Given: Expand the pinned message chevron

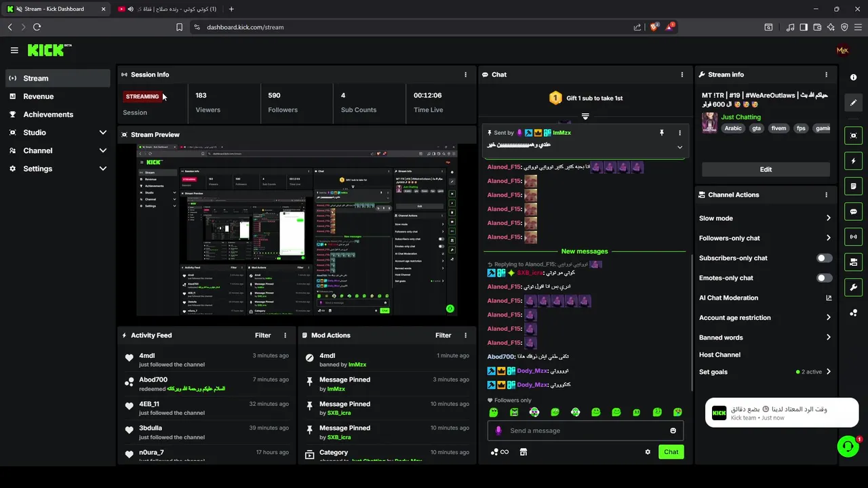Looking at the screenshot, I should (x=679, y=147).
